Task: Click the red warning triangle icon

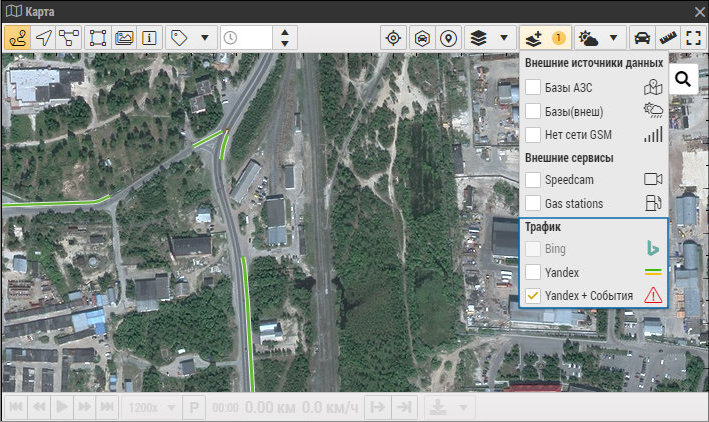Action: coord(653,295)
